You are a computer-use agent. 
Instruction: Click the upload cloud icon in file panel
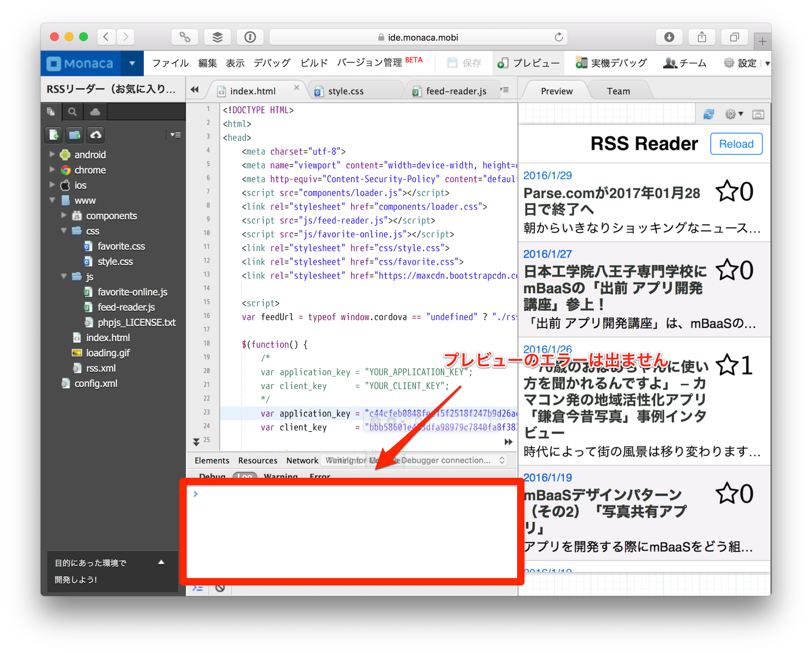(x=96, y=135)
